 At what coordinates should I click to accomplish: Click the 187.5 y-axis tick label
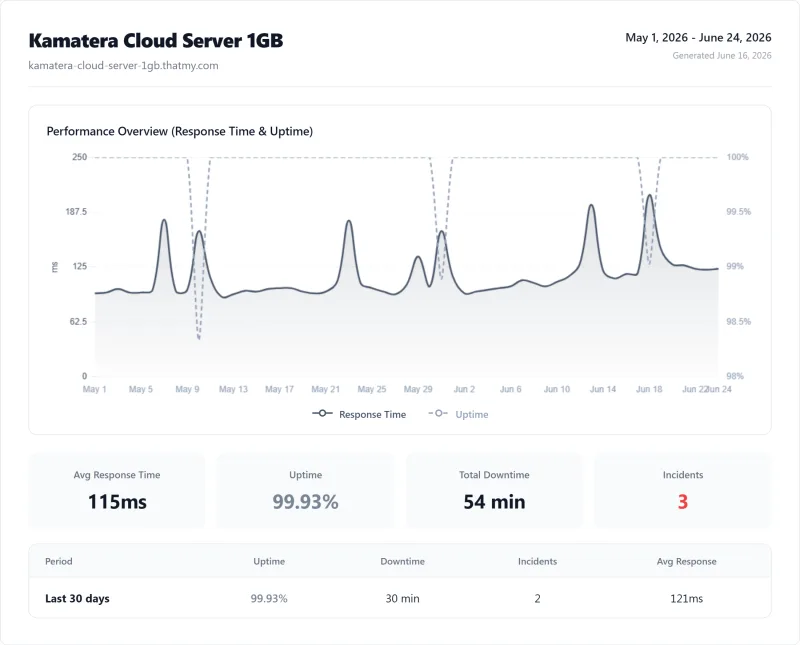[76, 211]
